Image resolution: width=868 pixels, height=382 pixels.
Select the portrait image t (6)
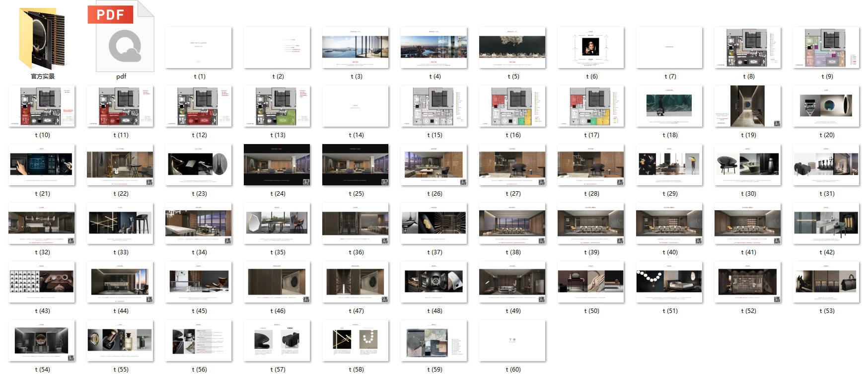[590, 48]
